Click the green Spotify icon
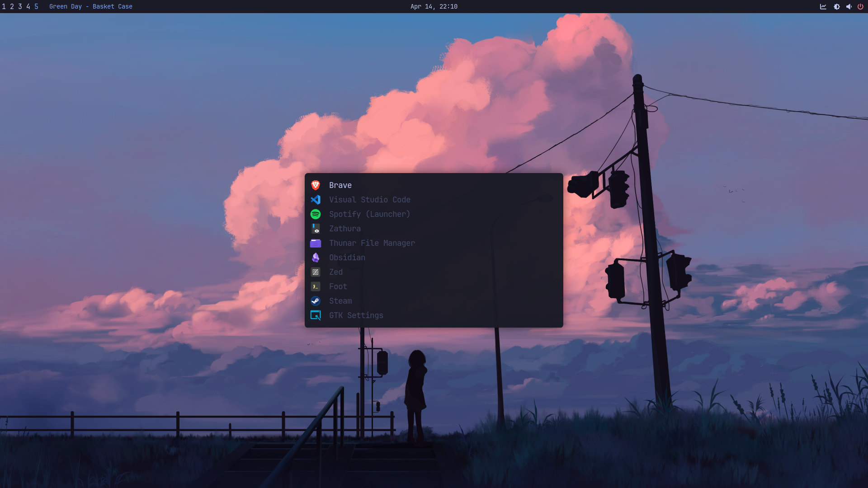 [316, 214]
